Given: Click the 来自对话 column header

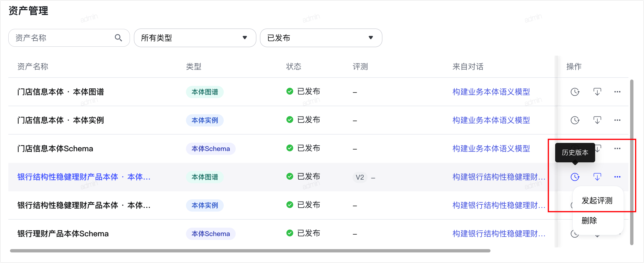Looking at the screenshot, I should [468, 66].
